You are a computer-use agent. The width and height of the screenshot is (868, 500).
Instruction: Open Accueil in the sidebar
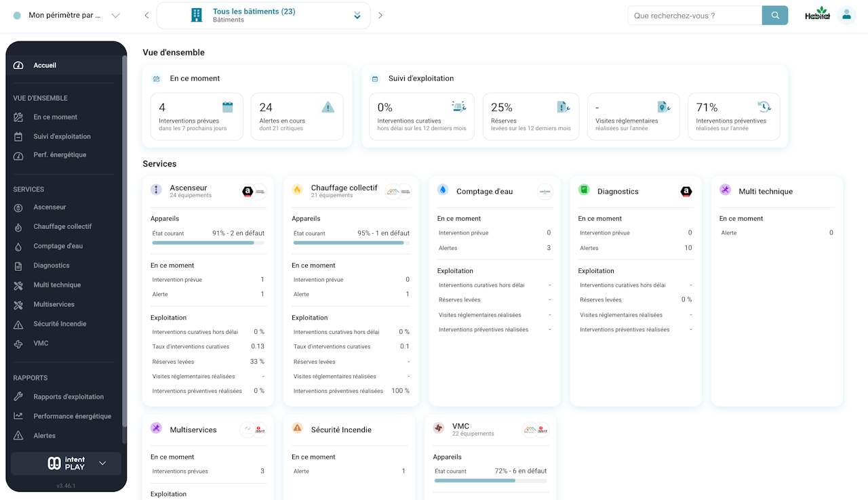45,66
